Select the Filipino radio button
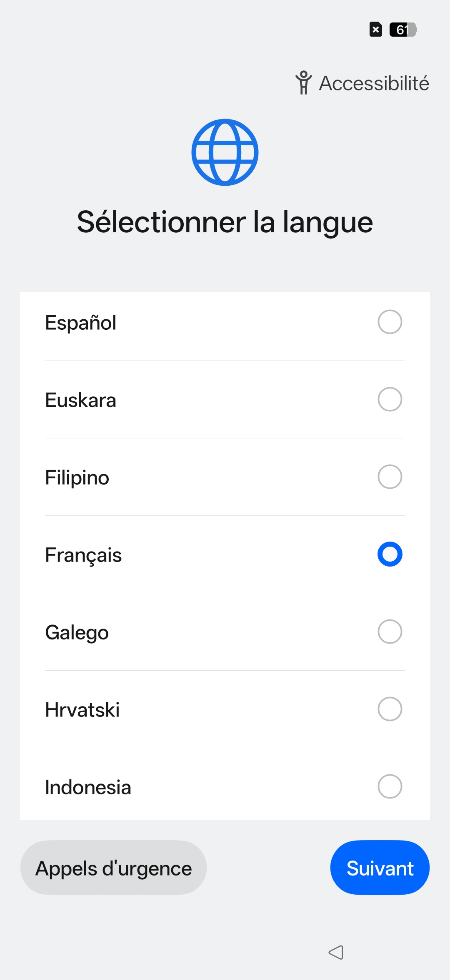This screenshot has width=450, height=980. click(x=390, y=477)
